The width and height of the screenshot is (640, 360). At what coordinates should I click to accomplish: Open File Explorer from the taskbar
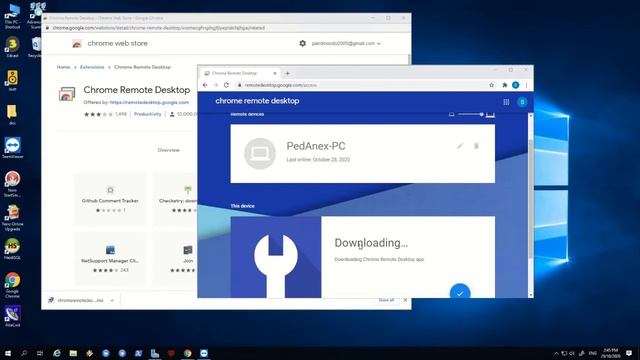[73, 353]
